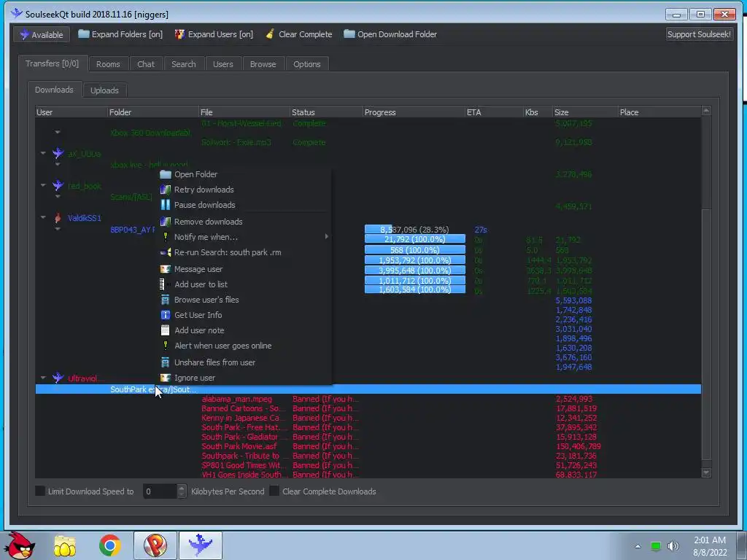
Task: Switch to the Chat tab
Action: [x=146, y=64]
